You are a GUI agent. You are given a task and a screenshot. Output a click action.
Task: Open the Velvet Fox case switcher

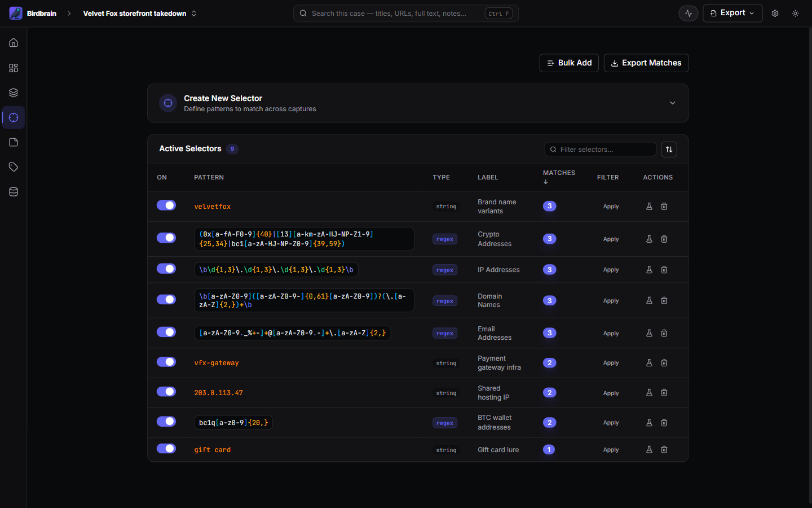tap(140, 14)
